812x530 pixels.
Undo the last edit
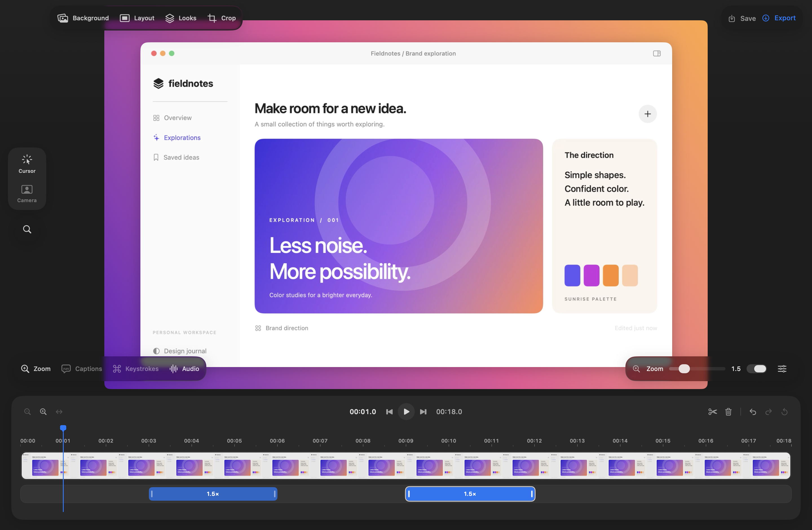coord(753,412)
